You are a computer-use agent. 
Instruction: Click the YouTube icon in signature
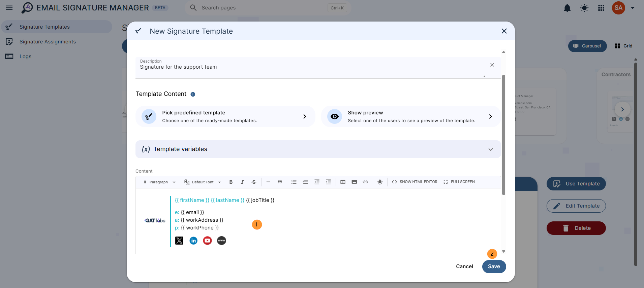(x=207, y=241)
